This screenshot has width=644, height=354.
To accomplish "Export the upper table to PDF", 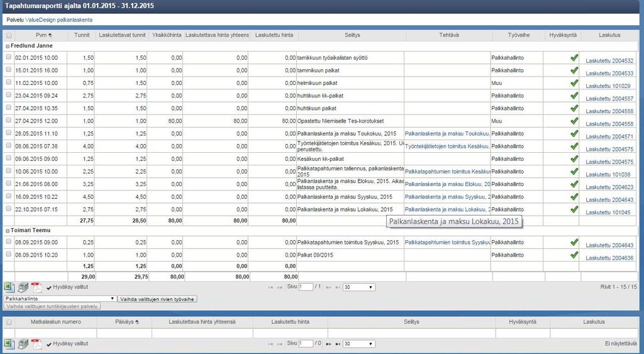I will tap(36, 287).
